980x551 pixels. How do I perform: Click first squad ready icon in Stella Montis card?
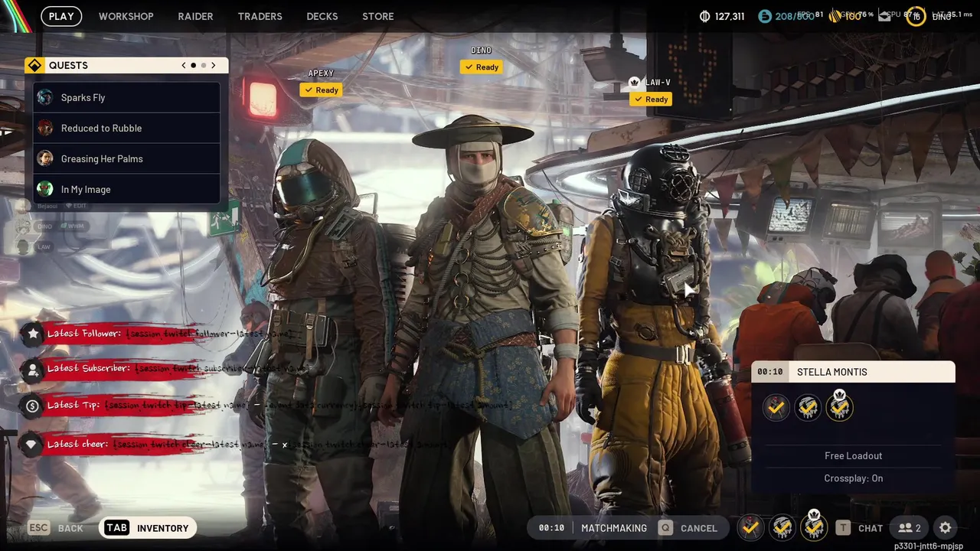click(x=776, y=408)
